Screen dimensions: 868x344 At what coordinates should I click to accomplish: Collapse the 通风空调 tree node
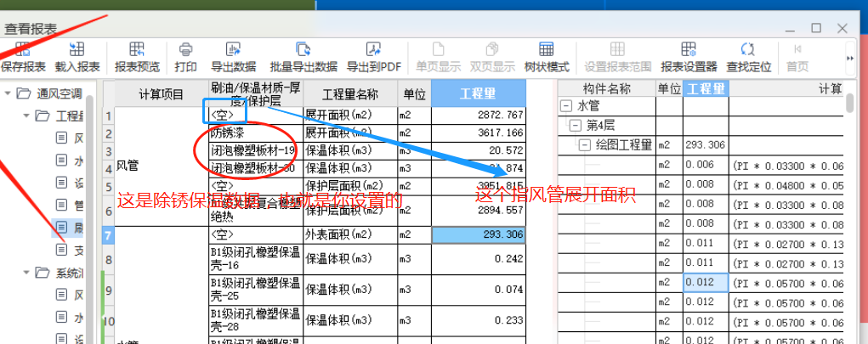[8, 93]
